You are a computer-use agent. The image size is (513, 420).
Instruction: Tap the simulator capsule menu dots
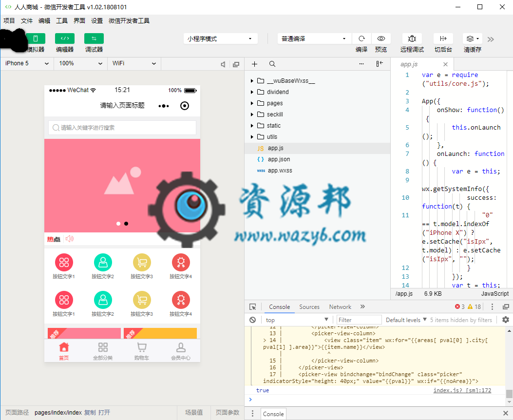coord(164,106)
